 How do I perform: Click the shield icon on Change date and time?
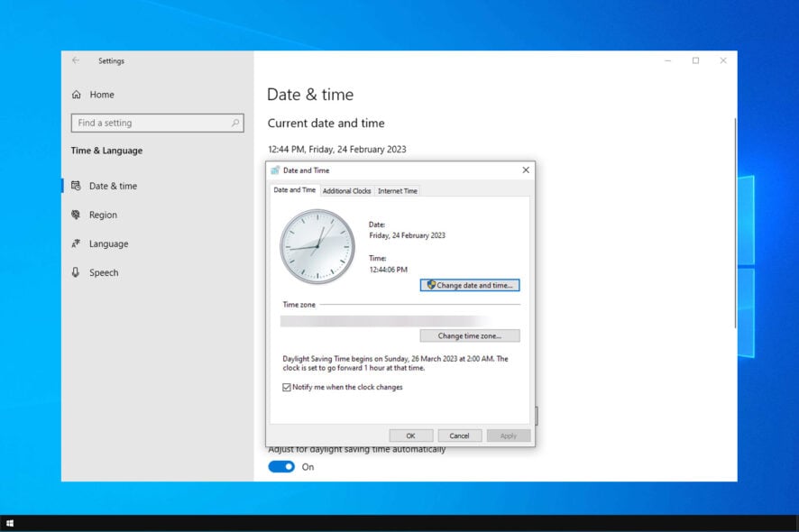click(x=431, y=285)
